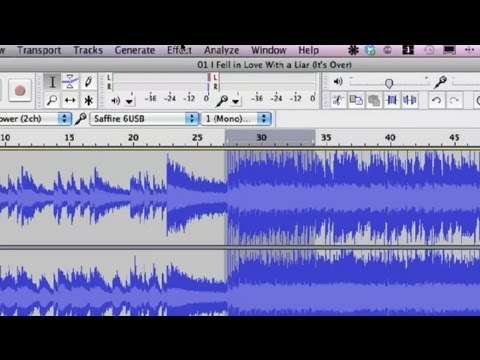The width and height of the screenshot is (480, 360).
Task: Click the asterisk-shaped menu bar status icon
Action: tap(353, 50)
